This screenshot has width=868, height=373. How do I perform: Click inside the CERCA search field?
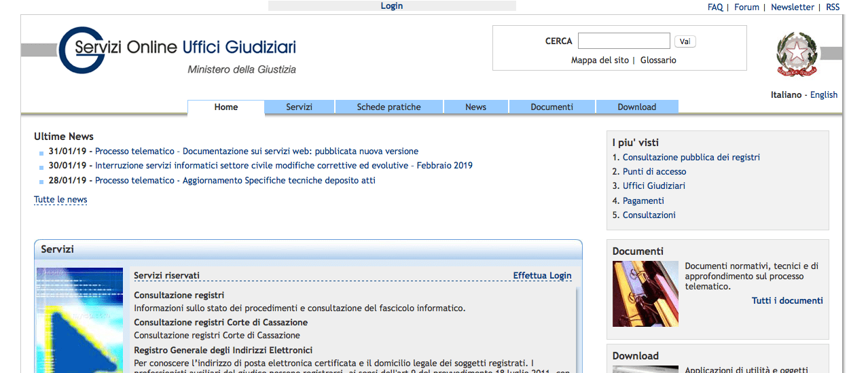click(x=623, y=41)
